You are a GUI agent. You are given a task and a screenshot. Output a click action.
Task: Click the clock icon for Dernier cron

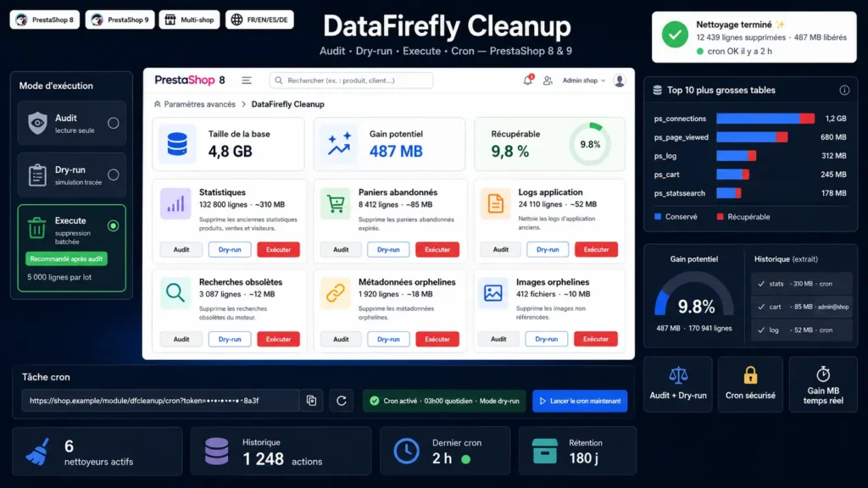point(406,451)
